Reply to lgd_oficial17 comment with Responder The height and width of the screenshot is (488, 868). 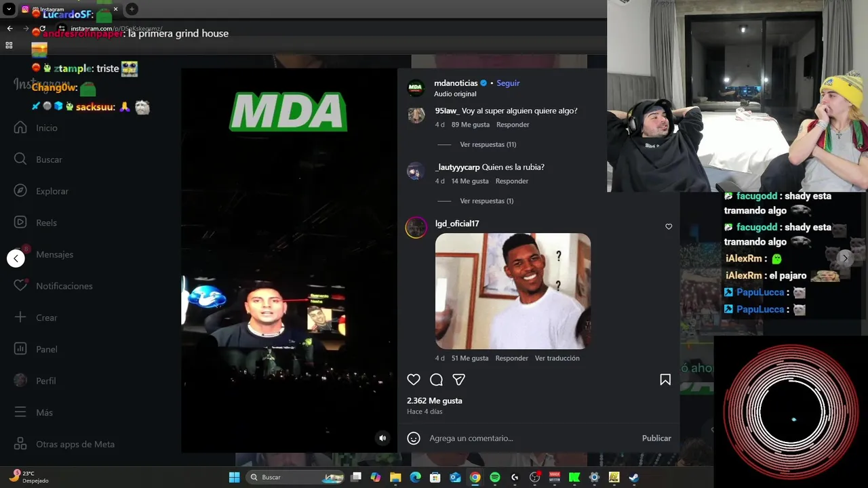point(512,358)
